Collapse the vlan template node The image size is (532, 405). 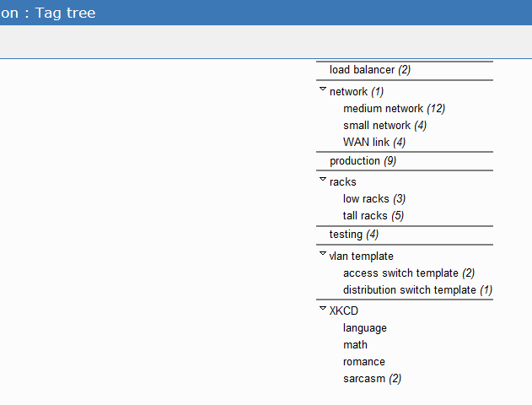tap(323, 253)
